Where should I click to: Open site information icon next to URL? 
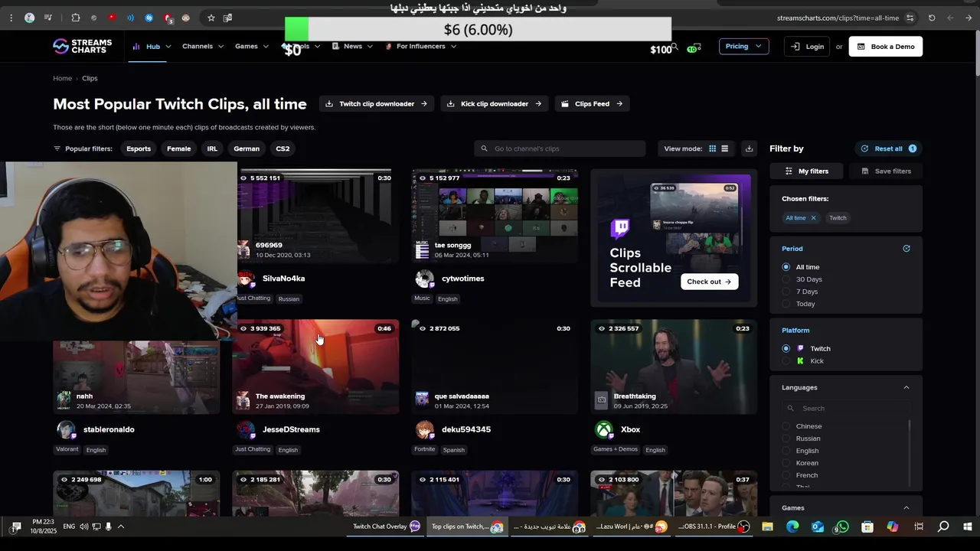pos(910,18)
